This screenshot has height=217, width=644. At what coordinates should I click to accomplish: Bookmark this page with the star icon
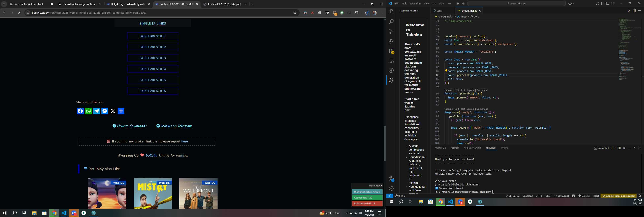pos(295,13)
